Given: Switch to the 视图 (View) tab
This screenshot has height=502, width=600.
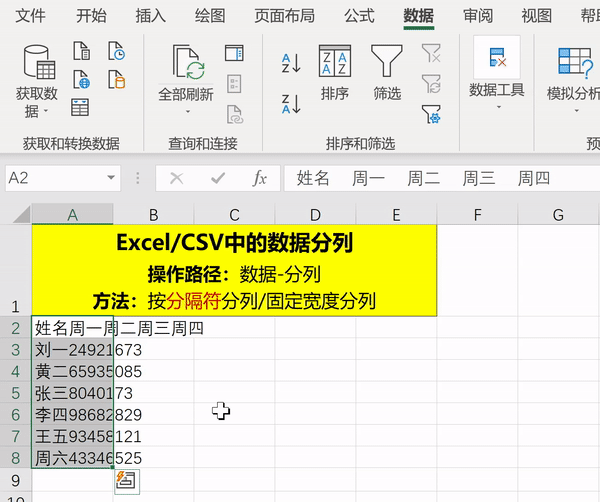Looking at the screenshot, I should 537,16.
